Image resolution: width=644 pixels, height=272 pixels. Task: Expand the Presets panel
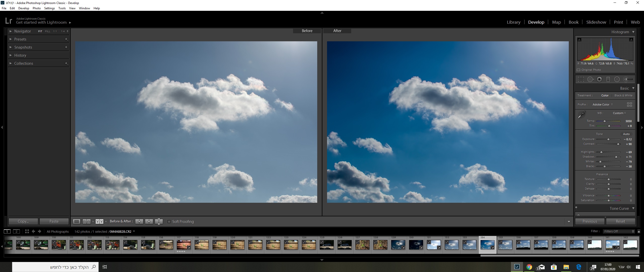point(20,39)
